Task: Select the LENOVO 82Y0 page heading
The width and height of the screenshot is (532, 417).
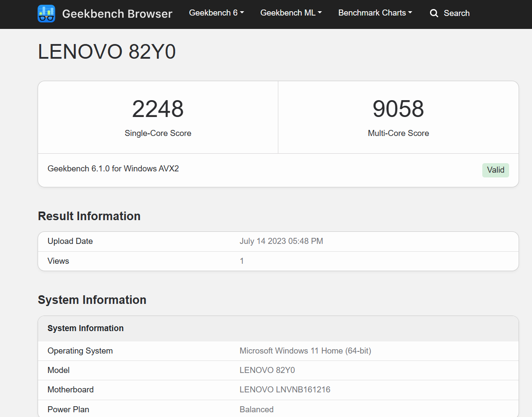Action: tap(107, 52)
